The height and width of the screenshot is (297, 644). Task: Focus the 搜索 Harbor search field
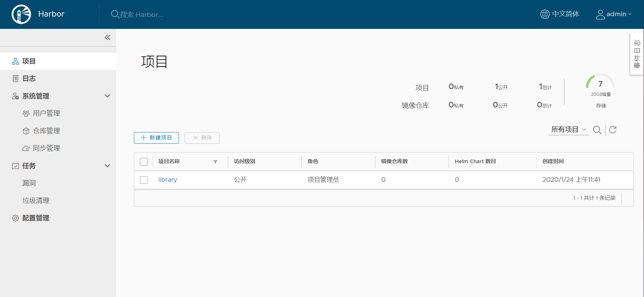[x=142, y=14]
